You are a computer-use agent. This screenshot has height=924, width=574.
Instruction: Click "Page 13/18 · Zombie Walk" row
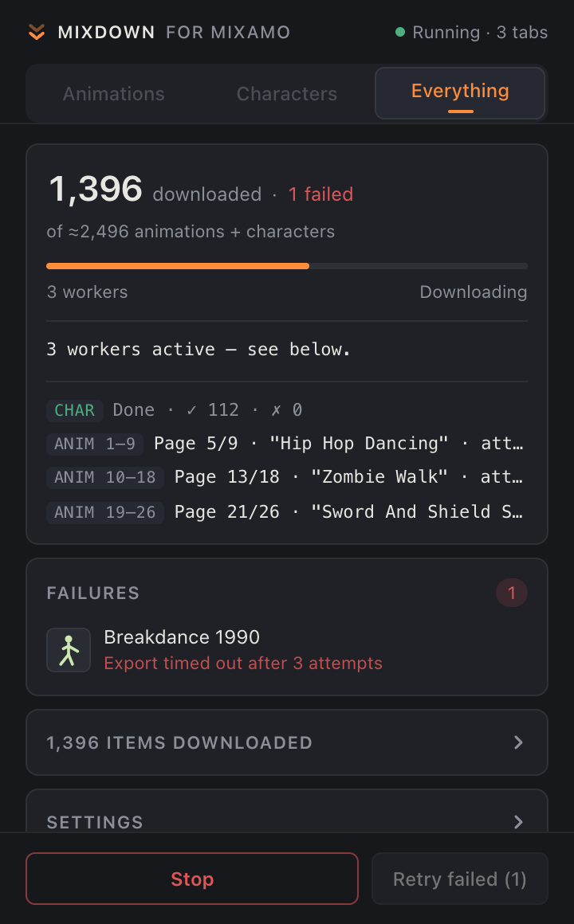[x=348, y=477]
